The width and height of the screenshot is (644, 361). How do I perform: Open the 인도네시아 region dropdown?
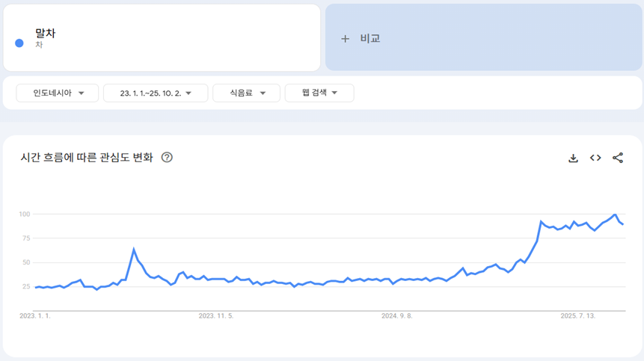pyautogui.click(x=58, y=93)
